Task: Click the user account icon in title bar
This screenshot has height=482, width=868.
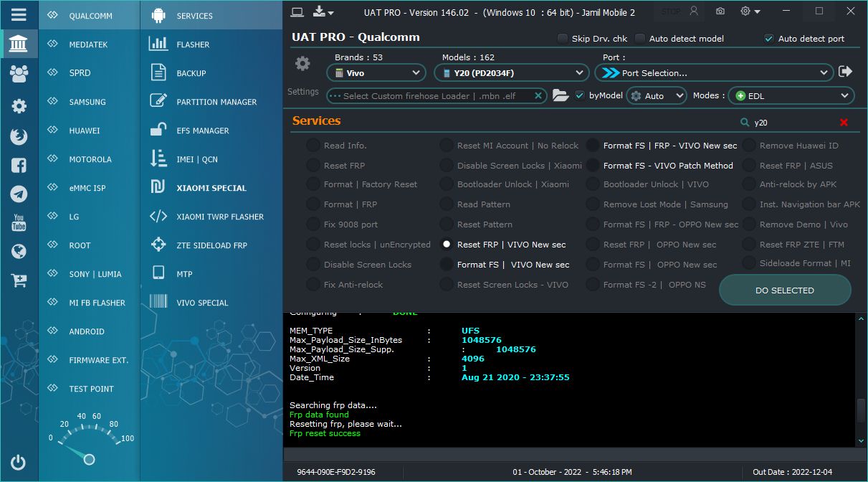Action: pos(693,11)
